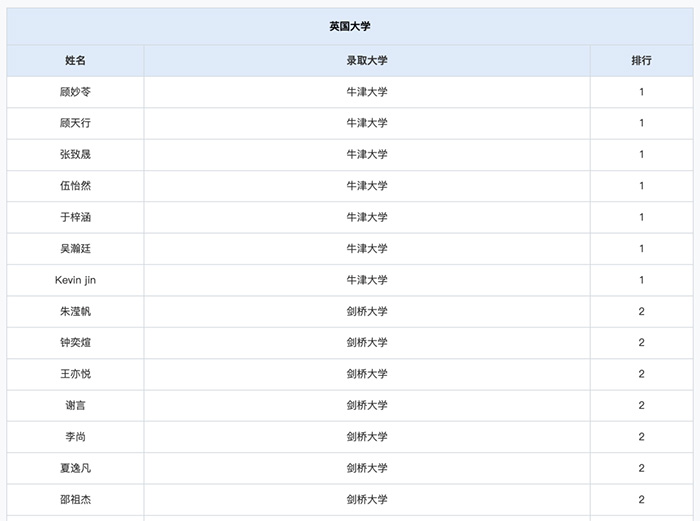The height and width of the screenshot is (521, 700).
Task: Select the name 于梓涵
Action: pos(76,217)
